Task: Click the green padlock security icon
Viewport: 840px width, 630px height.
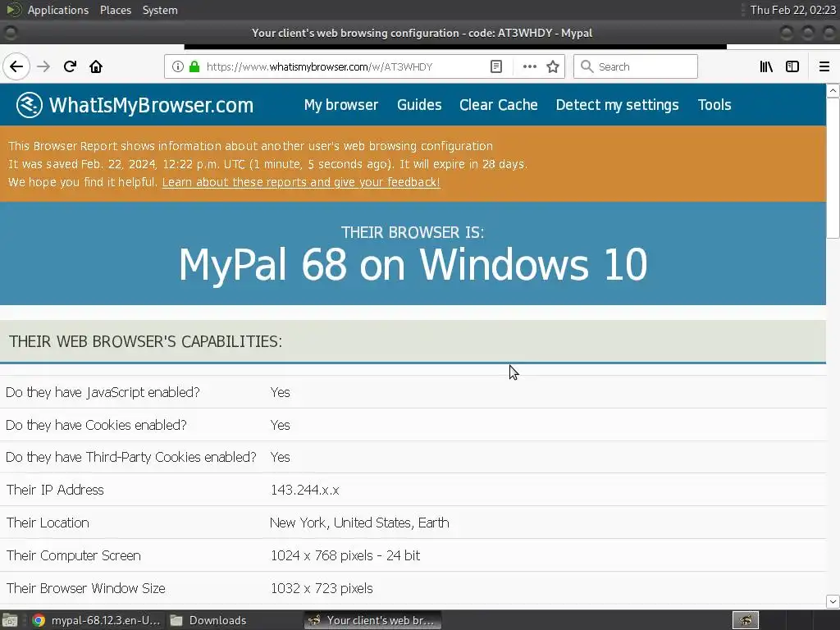Action: coord(194,66)
